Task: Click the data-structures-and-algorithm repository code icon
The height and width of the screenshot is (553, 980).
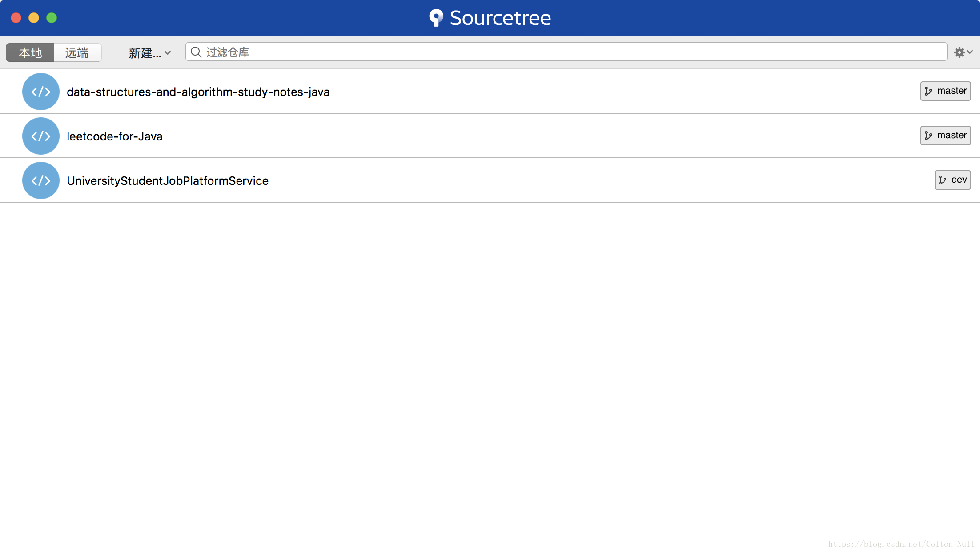Action: click(x=40, y=92)
